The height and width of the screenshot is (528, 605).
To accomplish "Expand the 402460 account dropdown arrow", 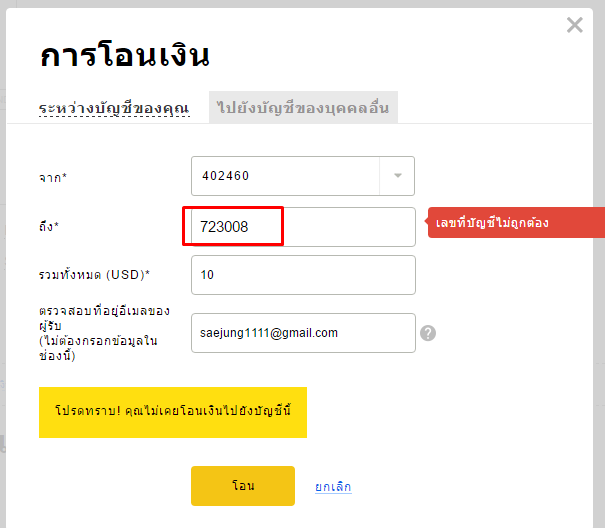I will pos(397,176).
